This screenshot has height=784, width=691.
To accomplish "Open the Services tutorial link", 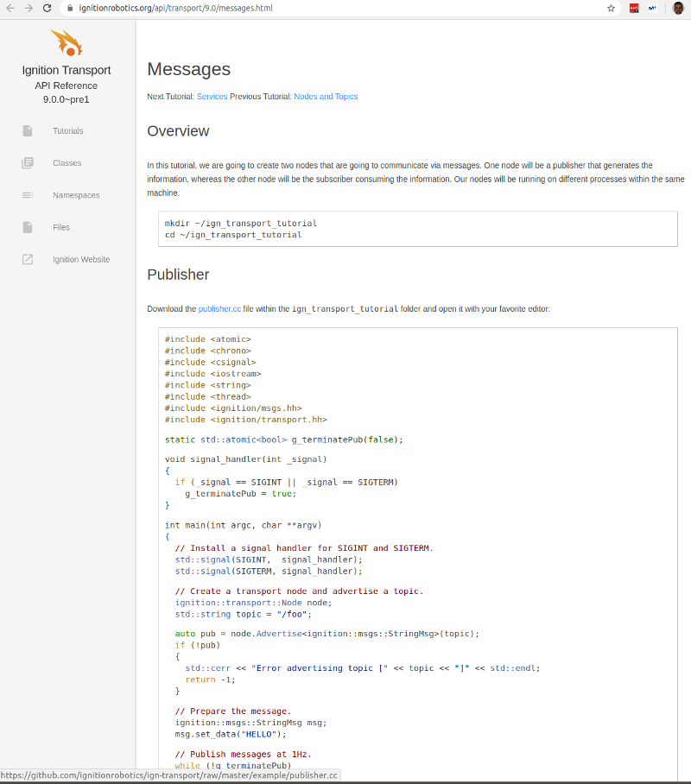I will tap(212, 97).
